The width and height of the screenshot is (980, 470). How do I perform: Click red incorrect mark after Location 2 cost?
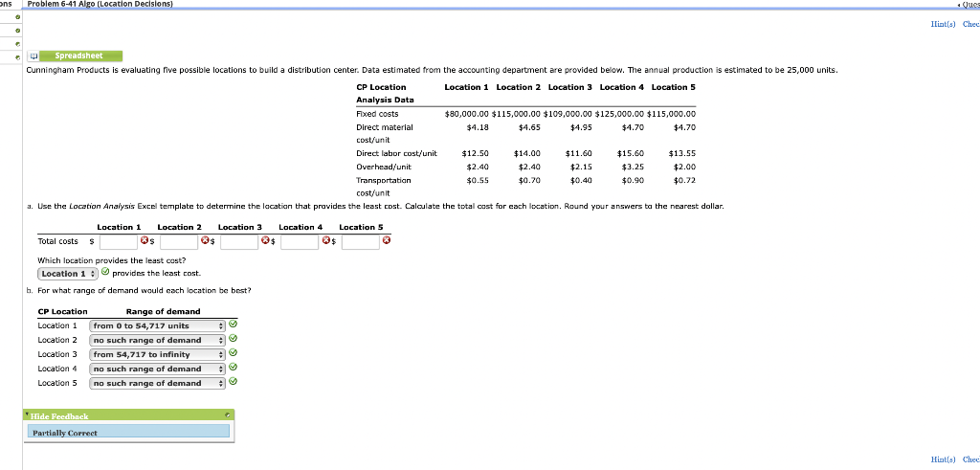(205, 240)
